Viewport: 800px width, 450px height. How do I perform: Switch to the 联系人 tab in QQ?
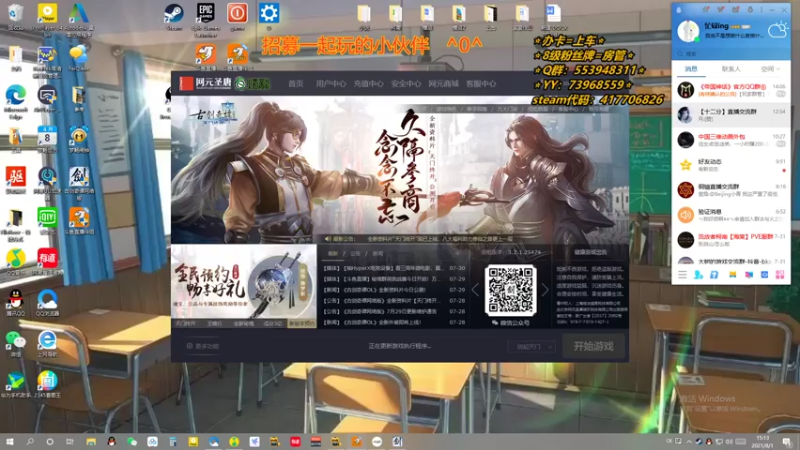pyautogui.click(x=731, y=69)
